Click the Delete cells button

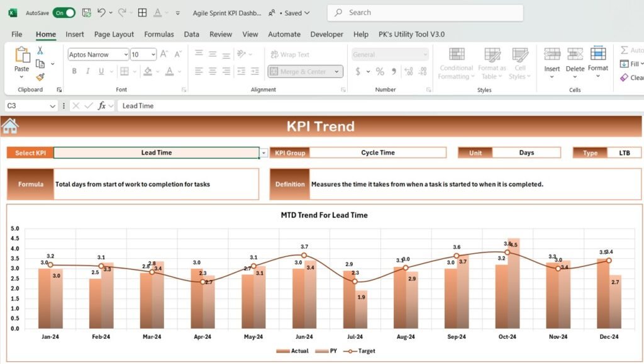[x=574, y=60]
